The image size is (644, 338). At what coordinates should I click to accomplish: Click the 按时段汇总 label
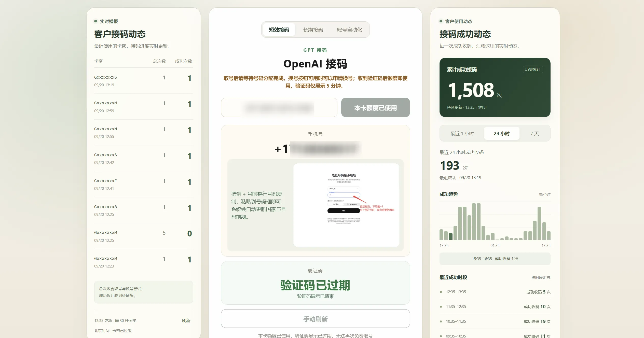tap(541, 277)
